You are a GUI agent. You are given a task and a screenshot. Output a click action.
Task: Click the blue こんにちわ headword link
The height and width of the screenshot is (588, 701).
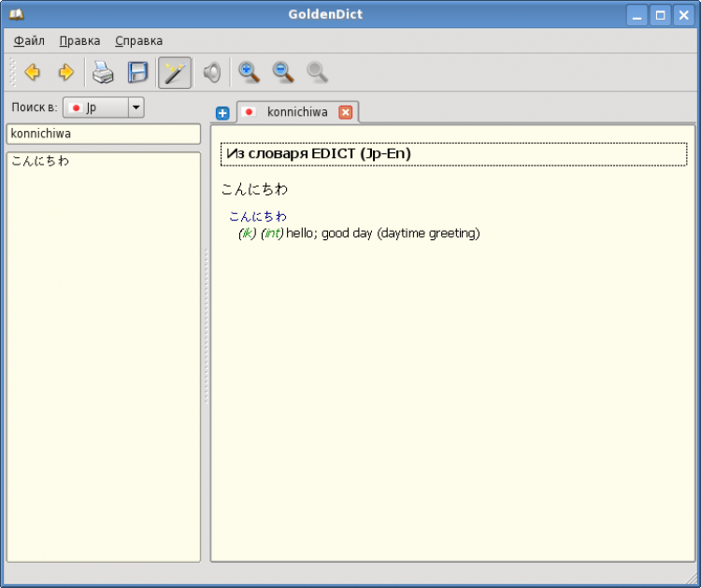(x=258, y=217)
